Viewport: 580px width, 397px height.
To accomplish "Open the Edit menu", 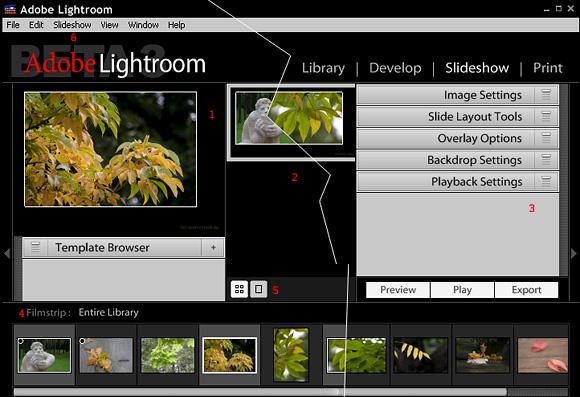I will point(36,25).
